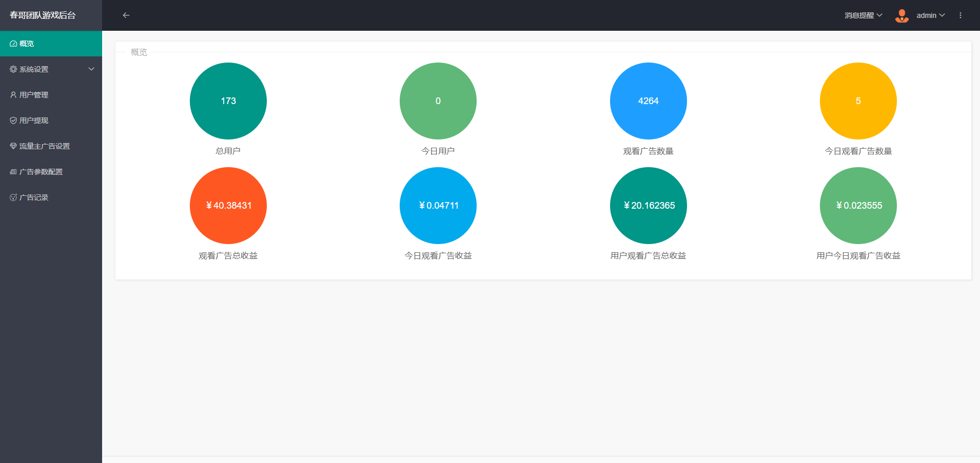Screen dimensions: 980x463
Task: Open the 系统设置 menu item
Action: 51,69
